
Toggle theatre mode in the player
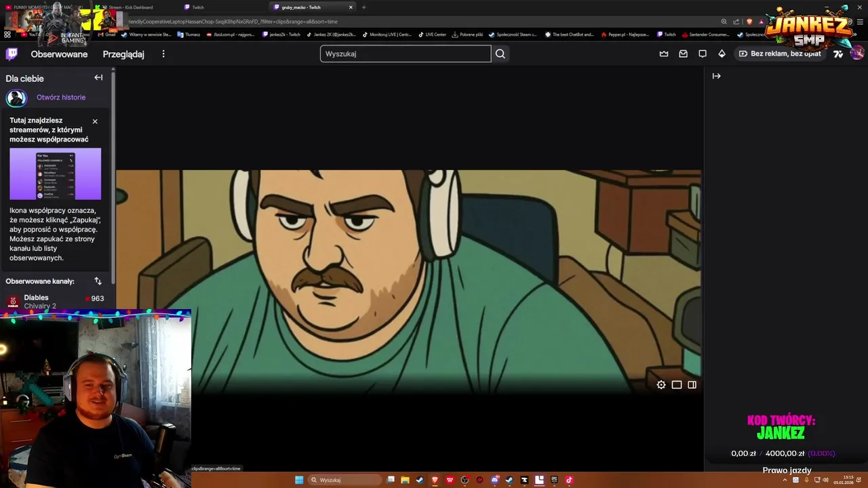pos(677,384)
